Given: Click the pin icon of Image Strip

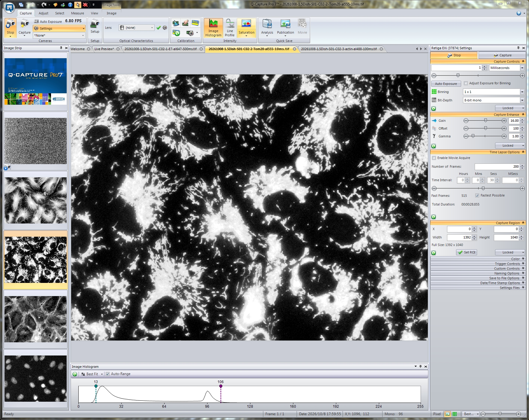Looking at the screenshot, I should click(x=61, y=48).
